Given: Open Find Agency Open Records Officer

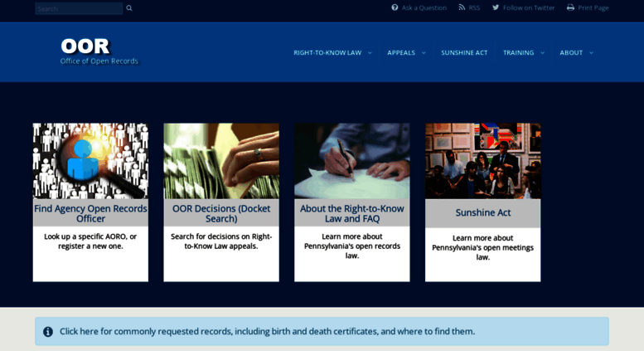Looking at the screenshot, I should coord(90,213).
